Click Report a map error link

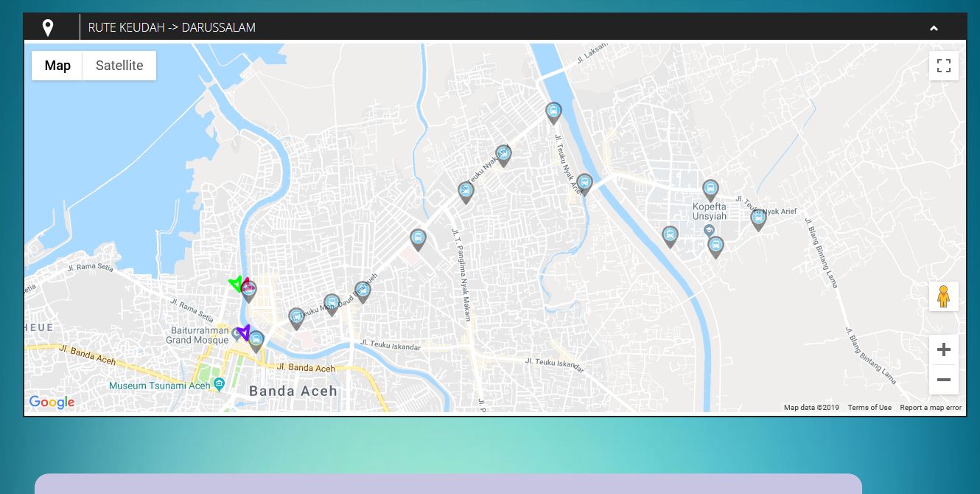coord(930,408)
